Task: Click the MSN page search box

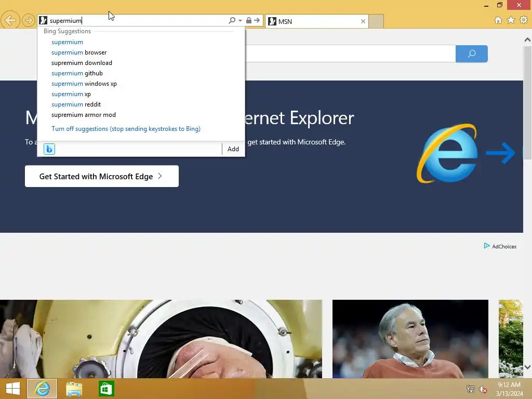Action: click(350, 54)
